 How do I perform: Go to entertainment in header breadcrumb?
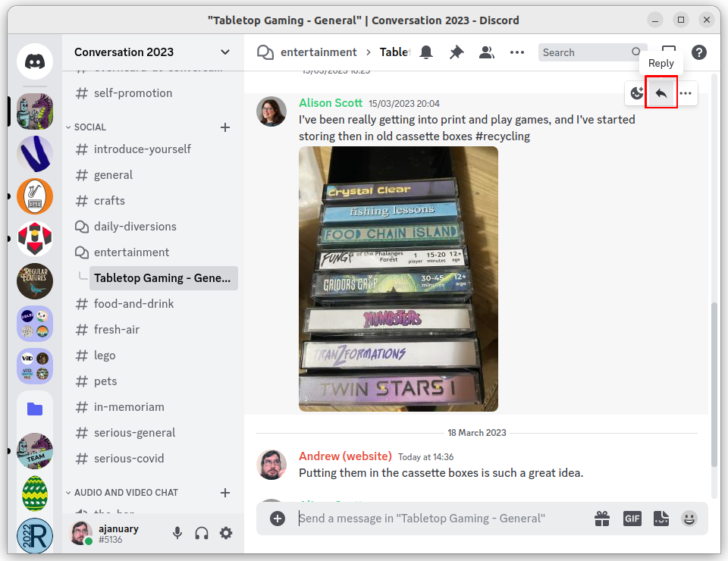pyautogui.click(x=318, y=52)
